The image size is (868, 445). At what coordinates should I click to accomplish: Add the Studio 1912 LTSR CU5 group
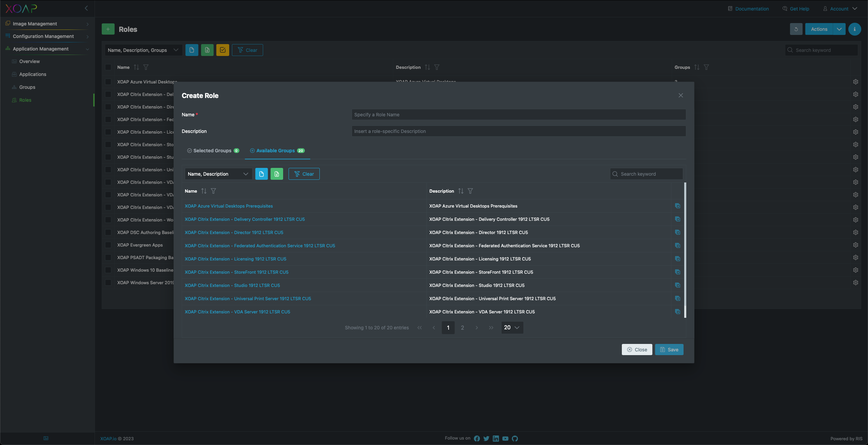[677, 285]
